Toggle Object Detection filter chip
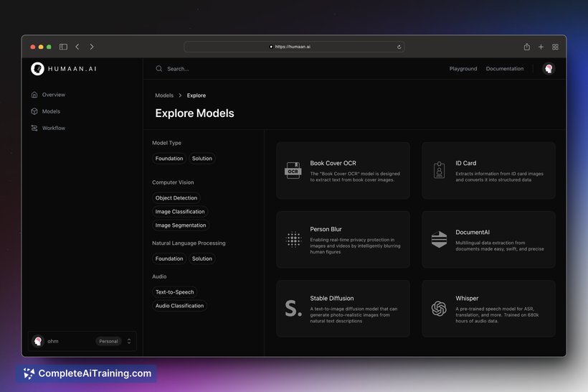 pyautogui.click(x=176, y=198)
